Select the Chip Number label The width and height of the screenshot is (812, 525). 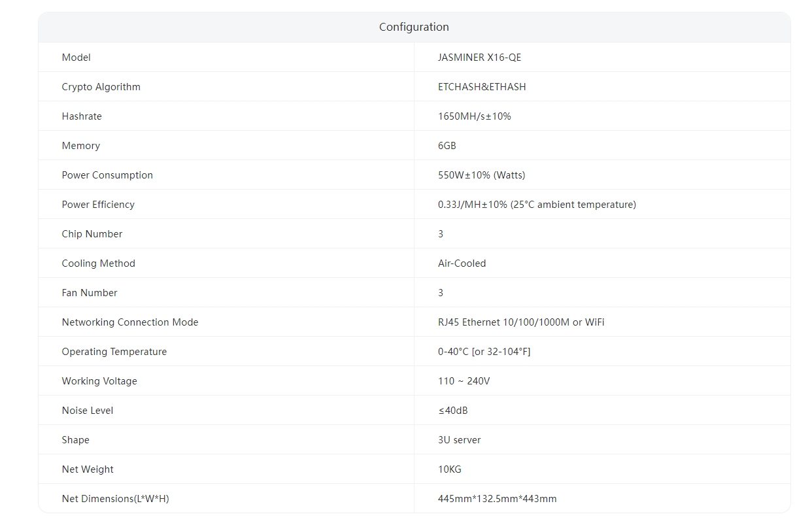click(92, 234)
